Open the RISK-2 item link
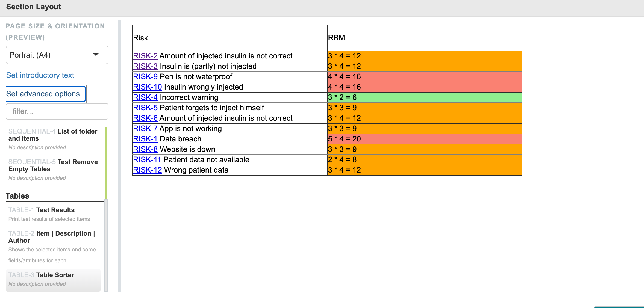 [145, 56]
